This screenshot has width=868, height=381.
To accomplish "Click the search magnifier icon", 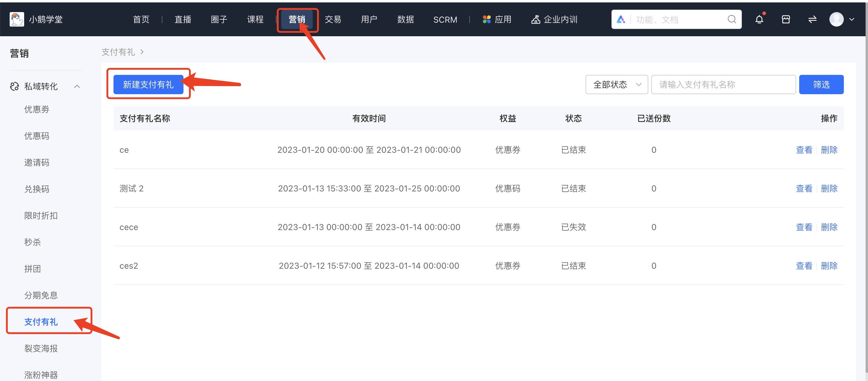I will (x=732, y=20).
